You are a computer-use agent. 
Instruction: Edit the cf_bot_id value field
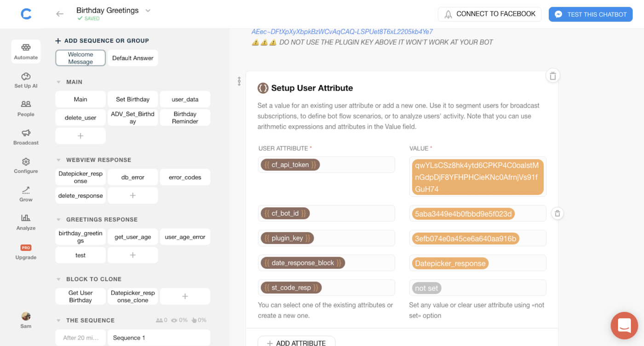[x=477, y=213]
